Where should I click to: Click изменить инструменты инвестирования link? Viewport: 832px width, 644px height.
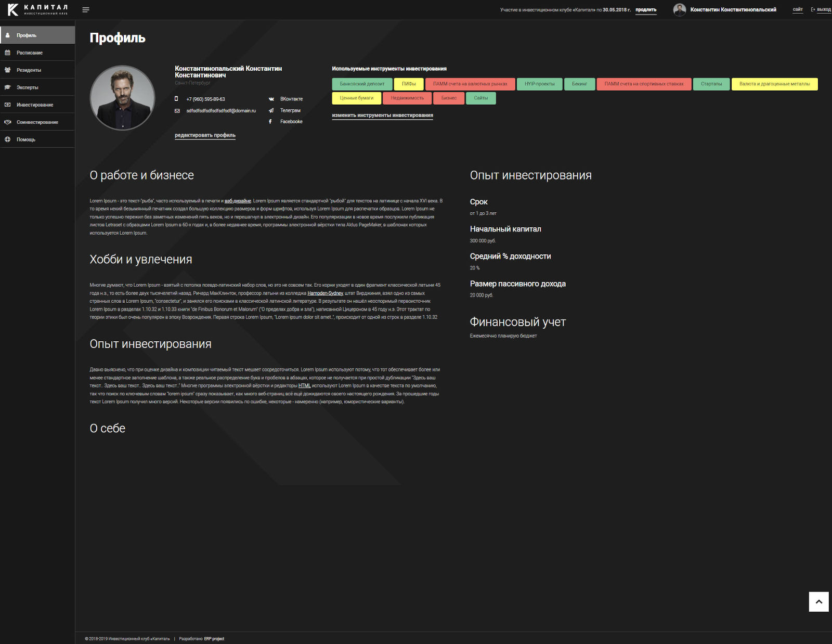pos(382,115)
